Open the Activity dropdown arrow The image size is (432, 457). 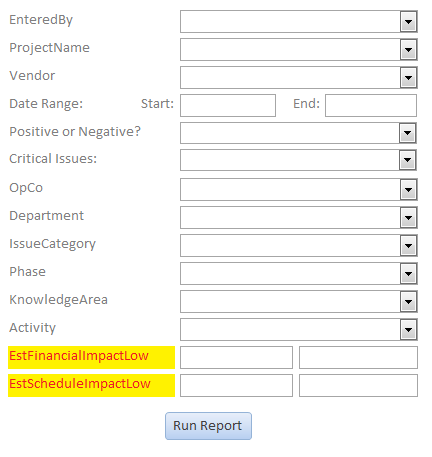pos(408,330)
